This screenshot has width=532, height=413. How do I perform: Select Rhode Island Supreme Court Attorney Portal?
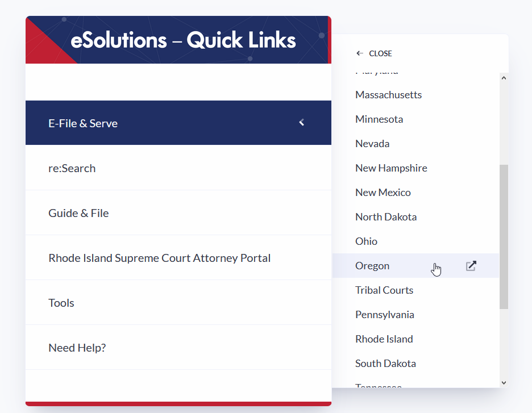159,257
